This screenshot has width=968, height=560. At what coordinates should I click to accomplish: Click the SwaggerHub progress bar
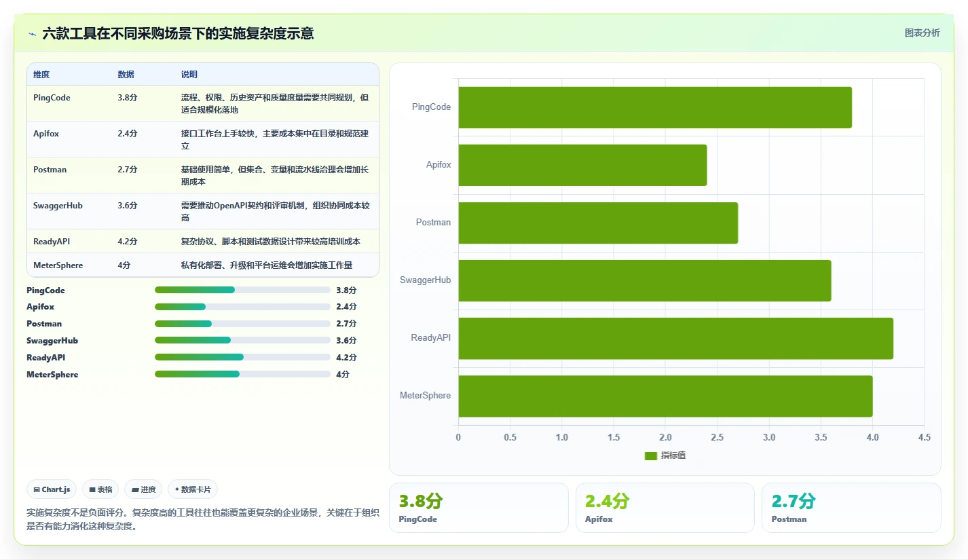pos(242,340)
